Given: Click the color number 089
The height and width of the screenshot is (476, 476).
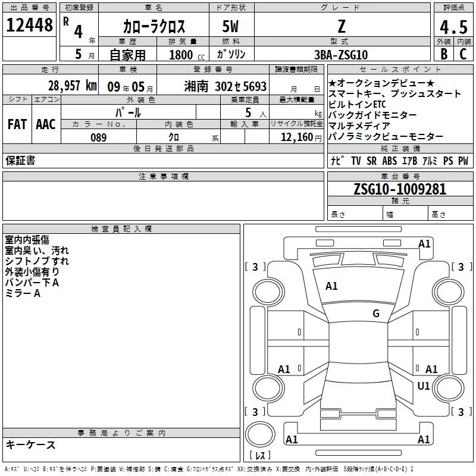Looking at the screenshot, I should point(98,137).
